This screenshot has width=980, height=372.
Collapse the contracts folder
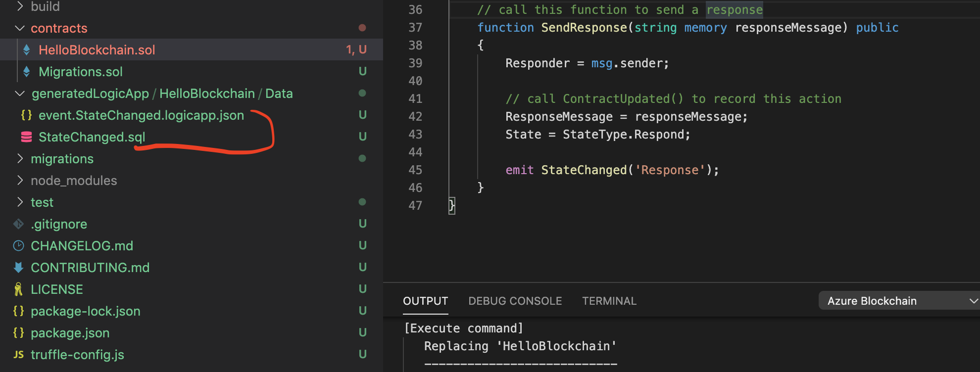20,28
